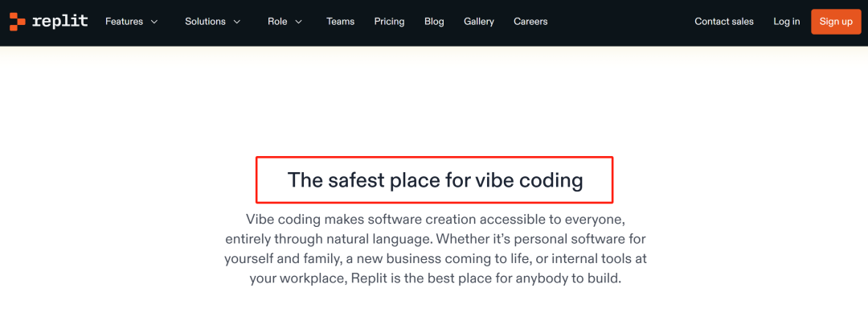868x309 pixels.
Task: Click the Replit logo icon
Action: pos(17,22)
